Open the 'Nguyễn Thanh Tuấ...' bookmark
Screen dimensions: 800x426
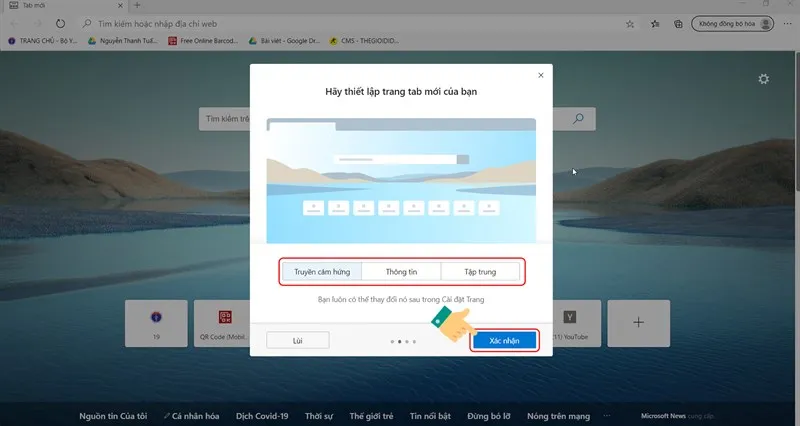point(123,41)
